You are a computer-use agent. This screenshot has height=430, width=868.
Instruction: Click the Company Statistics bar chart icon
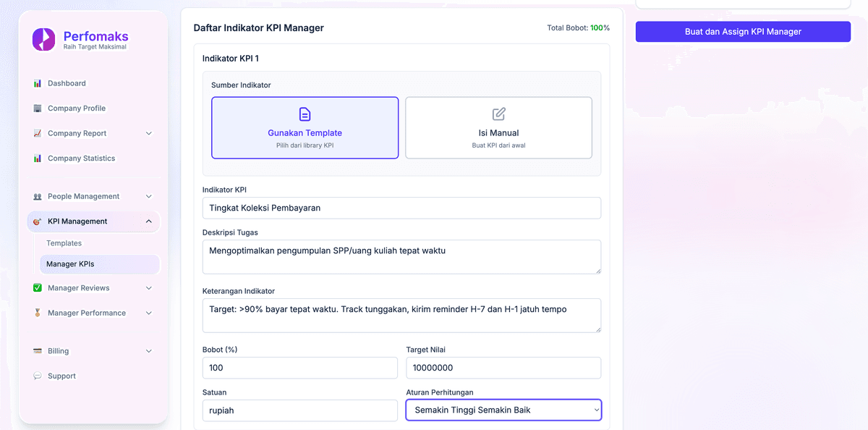click(38, 159)
